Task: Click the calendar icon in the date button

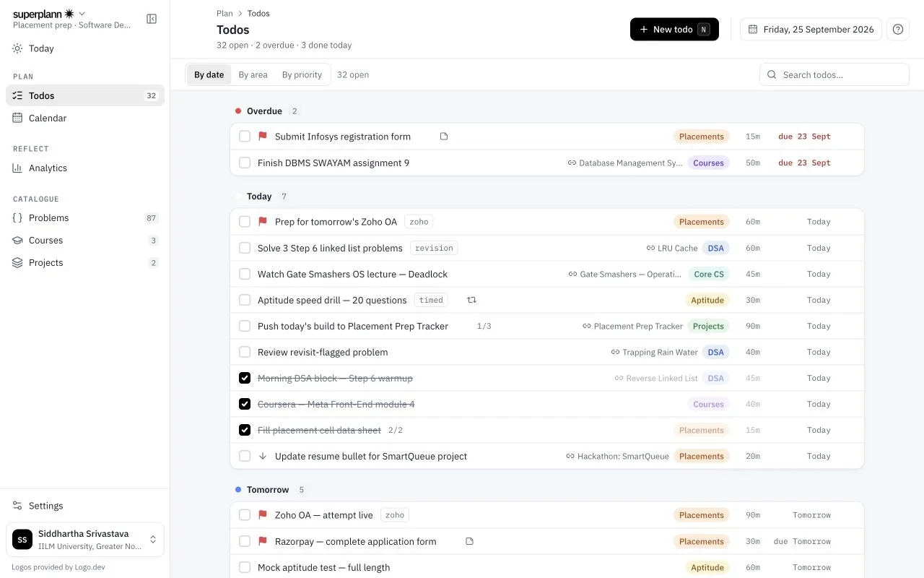Action: 753,30
